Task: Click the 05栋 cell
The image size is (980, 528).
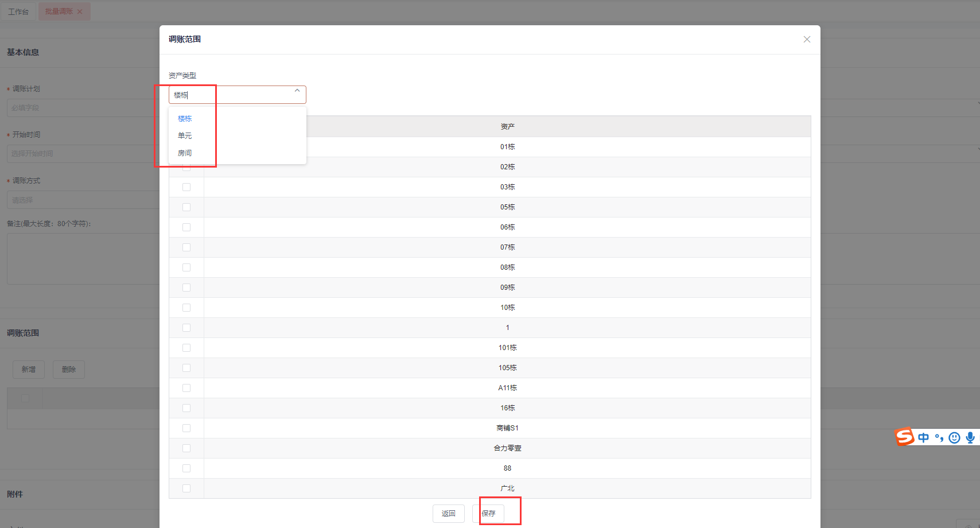Action: pos(507,207)
